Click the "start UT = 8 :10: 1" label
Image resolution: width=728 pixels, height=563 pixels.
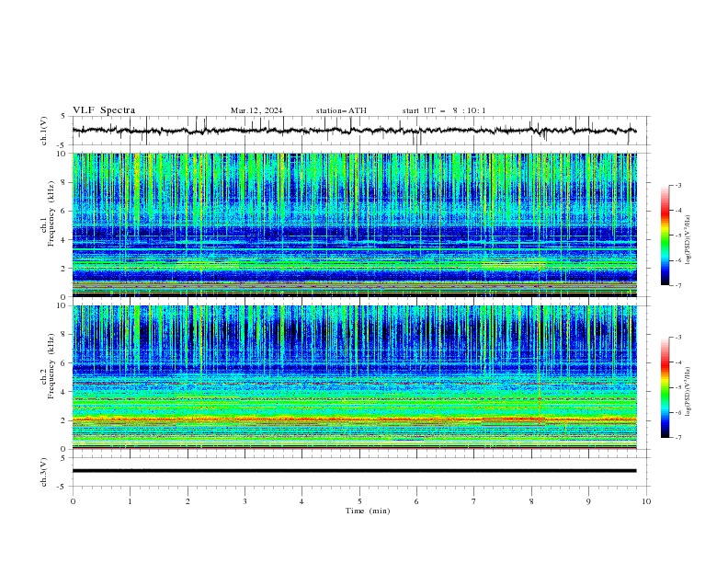click(444, 110)
